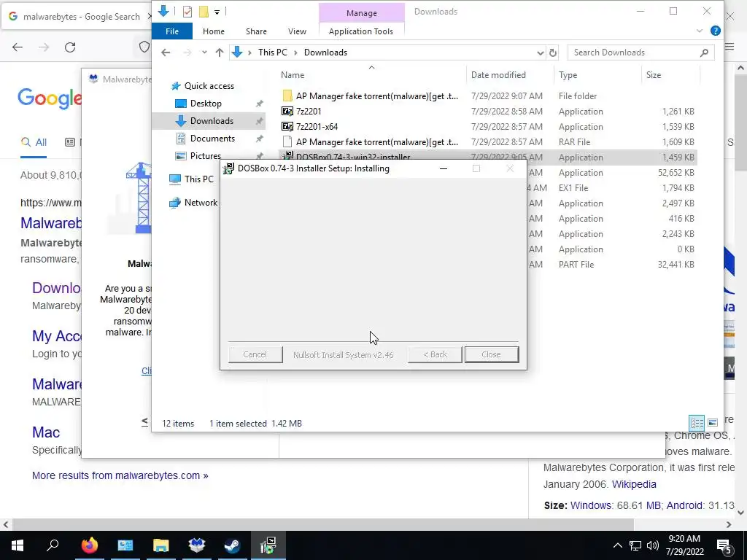Select DOSBox installer taskbar icon
The height and width of the screenshot is (560, 747).
[268, 545]
